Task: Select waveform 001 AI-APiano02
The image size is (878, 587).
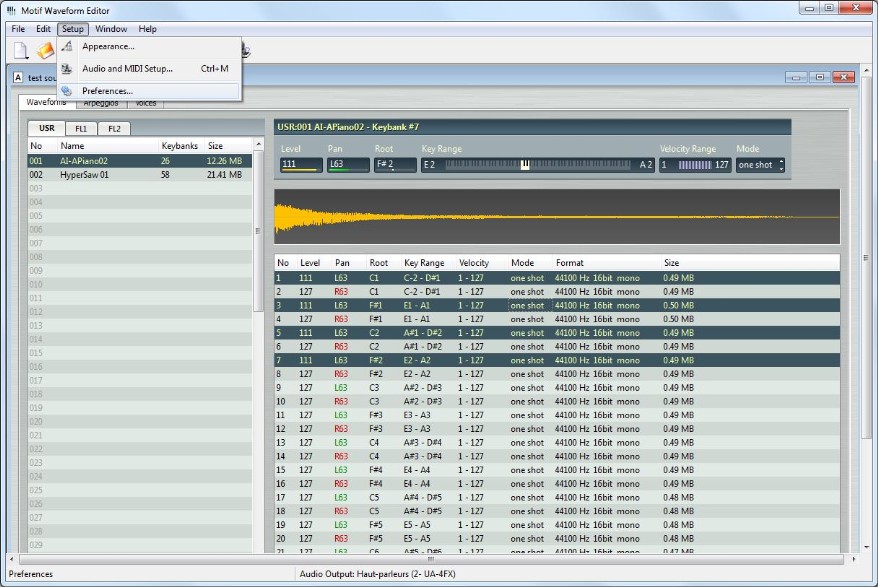Action: (140, 161)
